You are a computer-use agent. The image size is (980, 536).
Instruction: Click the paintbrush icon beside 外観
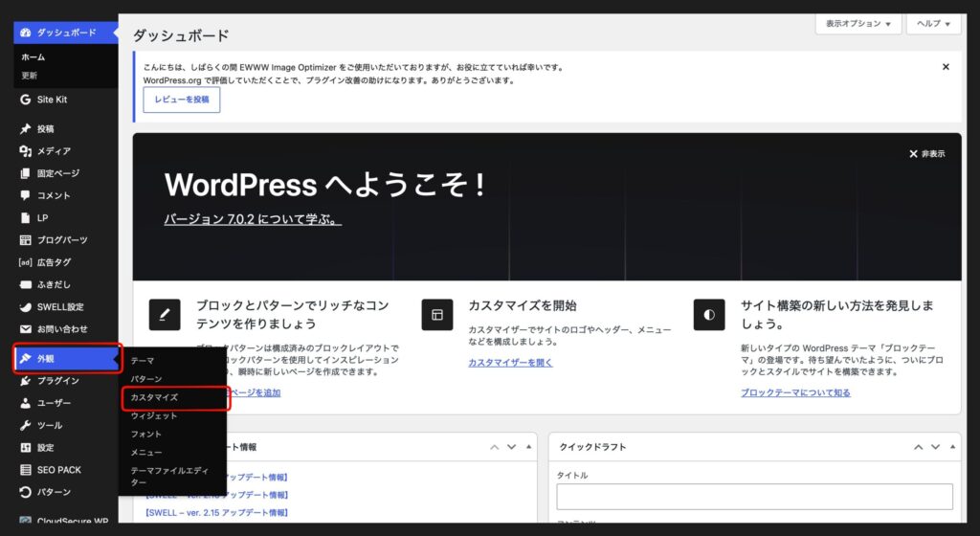point(26,359)
